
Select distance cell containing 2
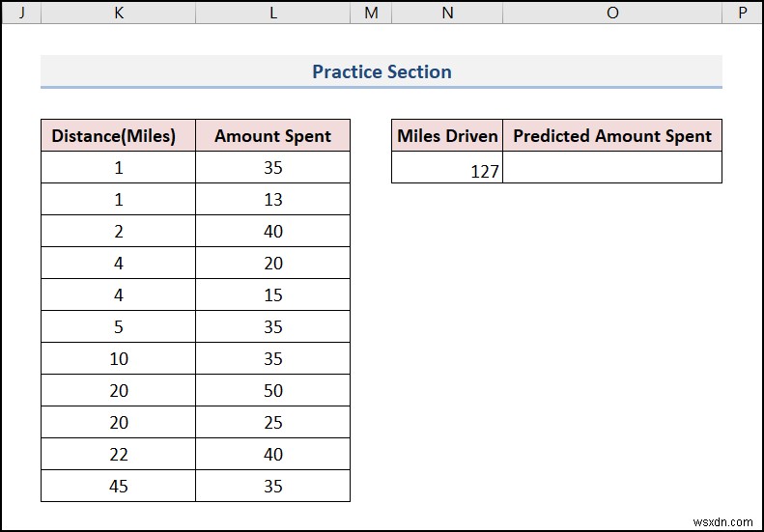[119, 231]
